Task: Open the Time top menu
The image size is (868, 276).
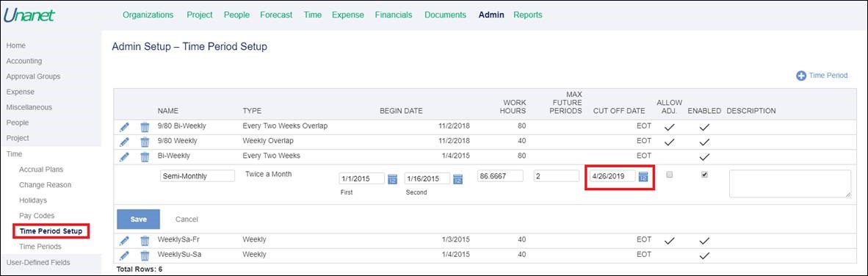Action: click(x=313, y=15)
